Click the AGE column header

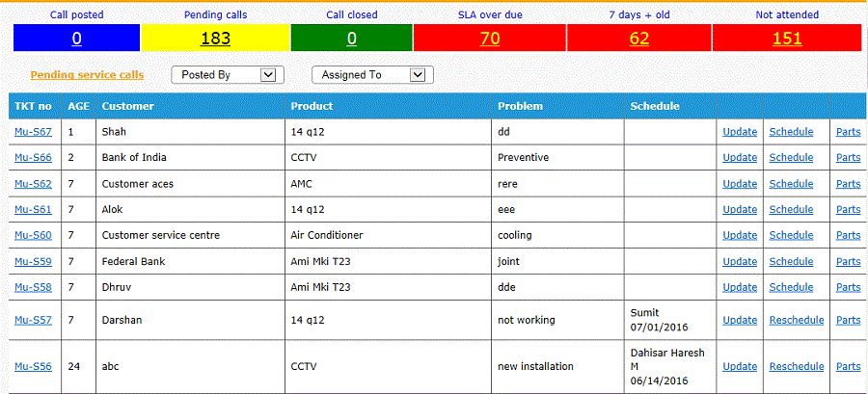[79, 106]
